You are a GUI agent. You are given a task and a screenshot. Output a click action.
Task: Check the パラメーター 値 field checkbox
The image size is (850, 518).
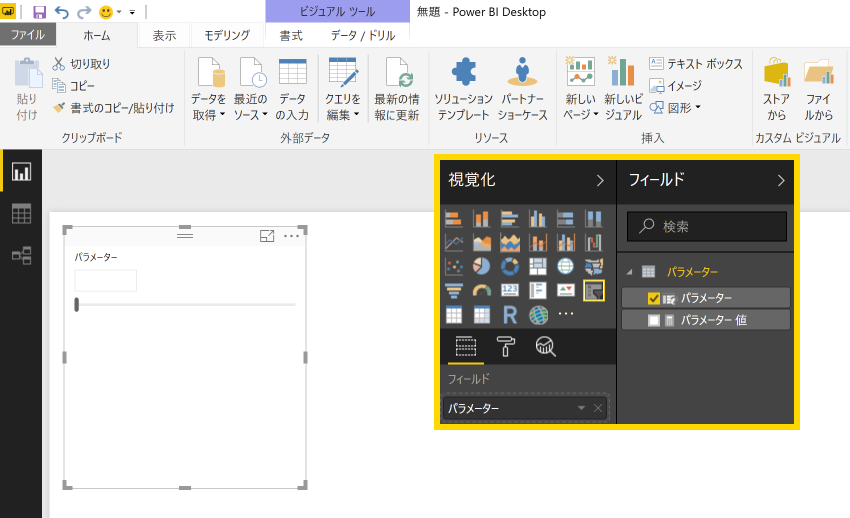point(654,320)
